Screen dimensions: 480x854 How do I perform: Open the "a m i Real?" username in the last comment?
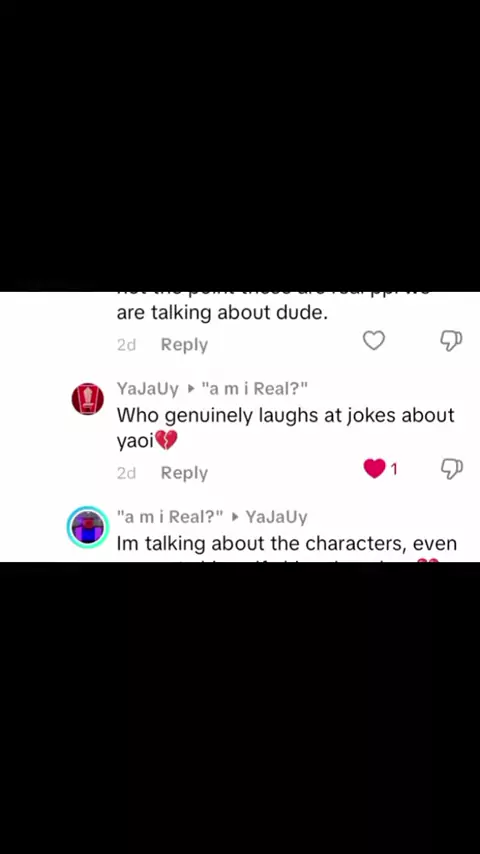(x=170, y=516)
